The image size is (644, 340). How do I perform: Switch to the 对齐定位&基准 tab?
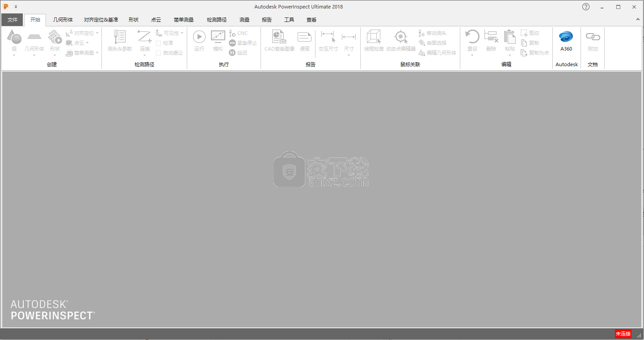click(x=101, y=20)
